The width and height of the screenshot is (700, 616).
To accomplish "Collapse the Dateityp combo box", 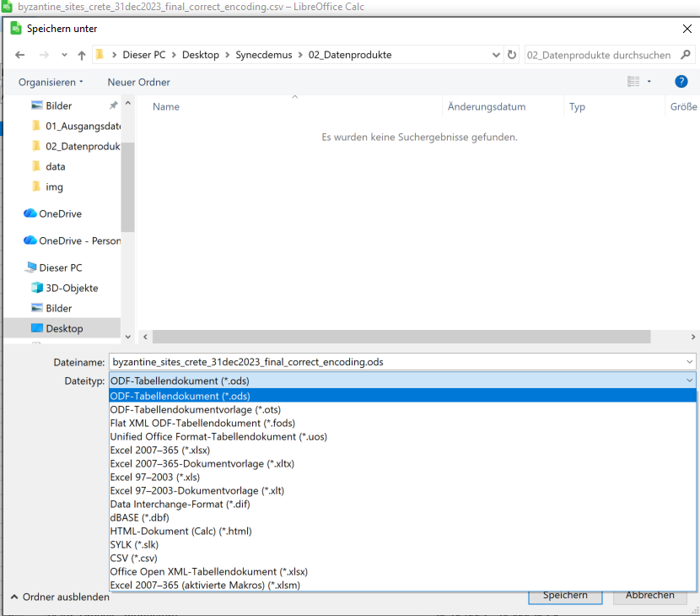I will tap(689, 381).
